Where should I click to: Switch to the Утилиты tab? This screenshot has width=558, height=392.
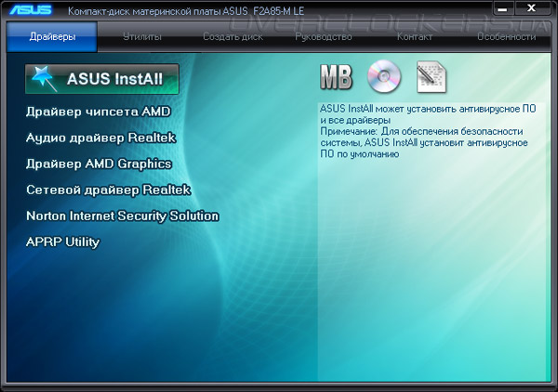[x=142, y=36]
